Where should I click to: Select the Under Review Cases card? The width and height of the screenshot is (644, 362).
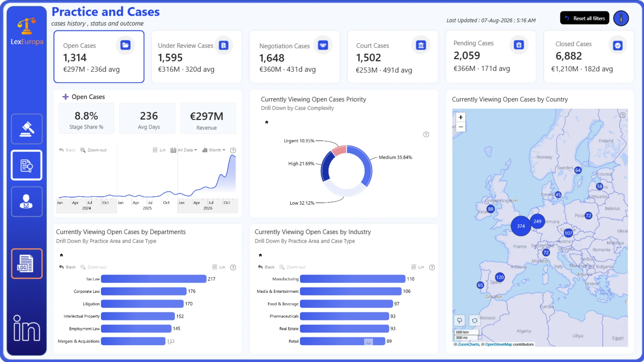click(197, 57)
